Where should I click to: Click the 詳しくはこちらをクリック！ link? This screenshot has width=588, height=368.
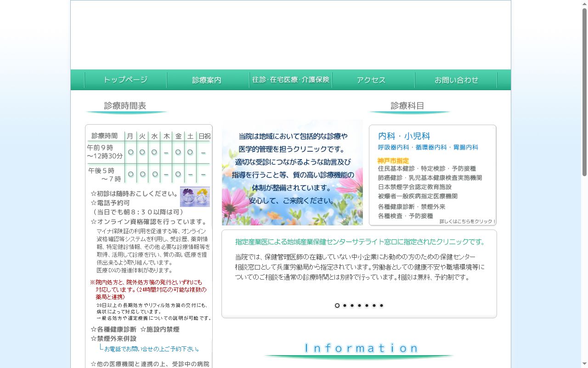point(467,221)
